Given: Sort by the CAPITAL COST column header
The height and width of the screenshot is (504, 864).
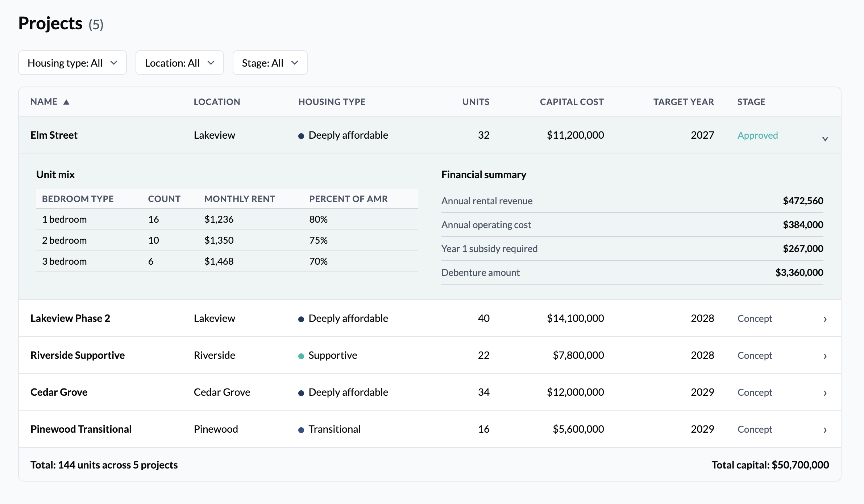Looking at the screenshot, I should point(572,102).
